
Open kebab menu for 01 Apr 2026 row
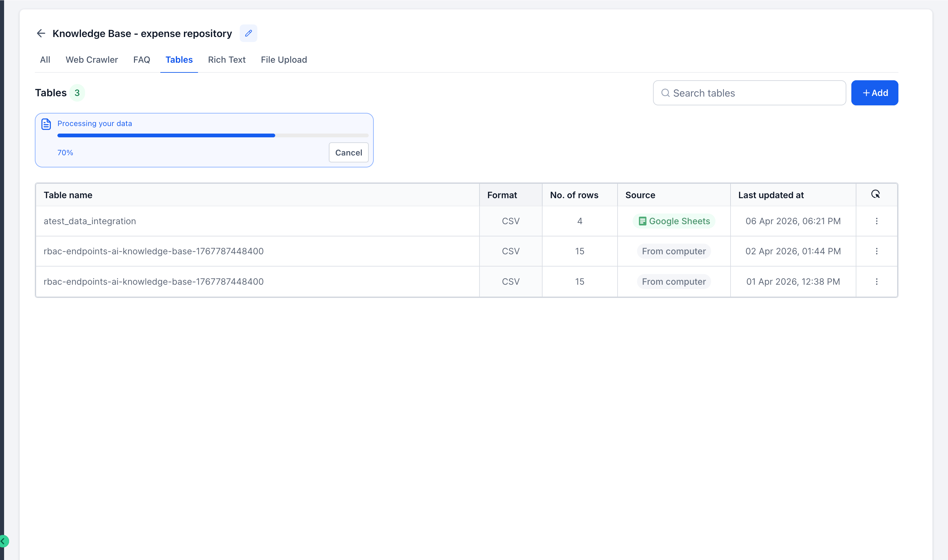tap(877, 282)
